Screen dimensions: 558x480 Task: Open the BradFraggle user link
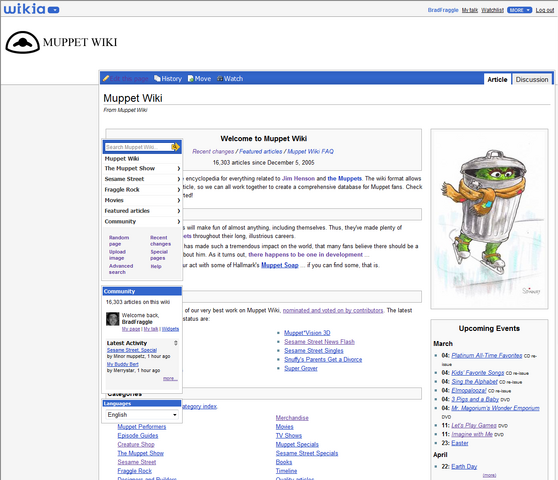coord(443,10)
